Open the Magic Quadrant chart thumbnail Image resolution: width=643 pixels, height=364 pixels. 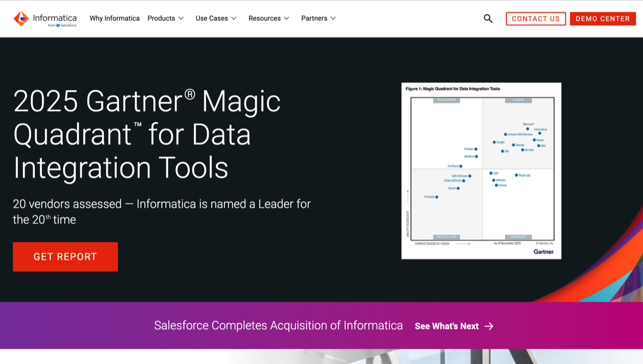click(481, 171)
